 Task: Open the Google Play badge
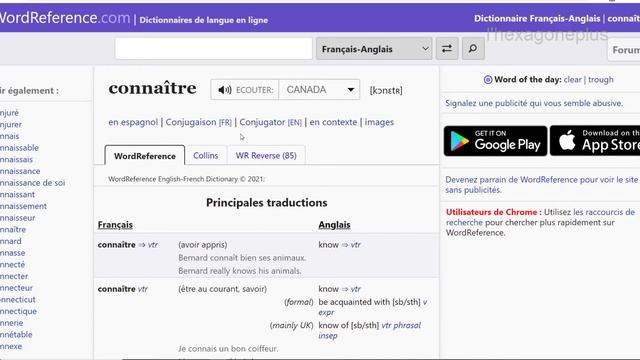495,141
